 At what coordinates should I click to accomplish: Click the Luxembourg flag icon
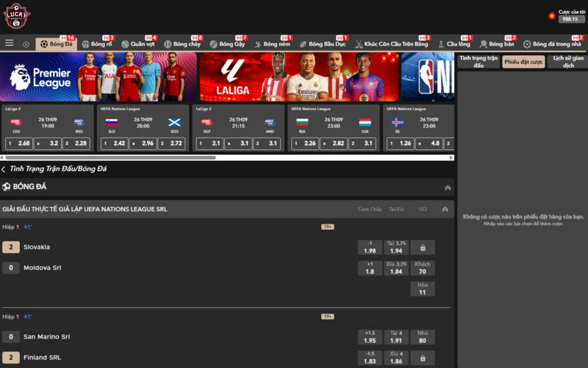click(365, 122)
